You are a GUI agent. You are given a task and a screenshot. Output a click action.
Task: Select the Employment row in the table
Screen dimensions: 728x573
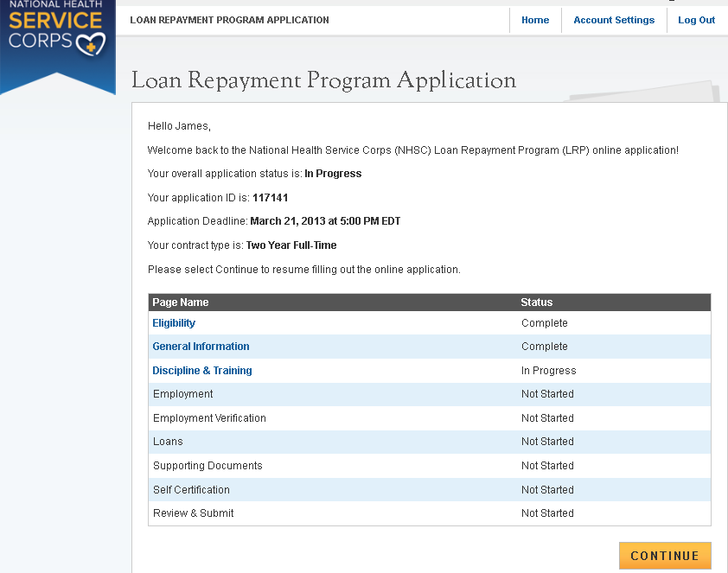(182, 394)
